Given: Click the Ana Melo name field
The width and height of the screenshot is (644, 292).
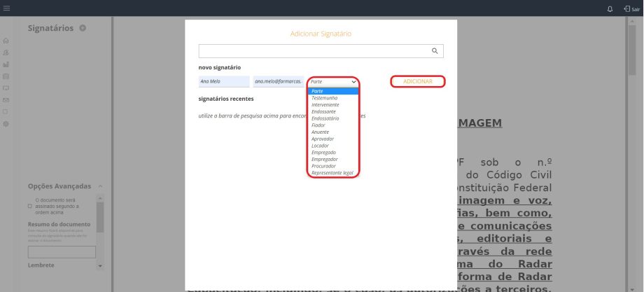Looking at the screenshot, I should pos(223,82).
